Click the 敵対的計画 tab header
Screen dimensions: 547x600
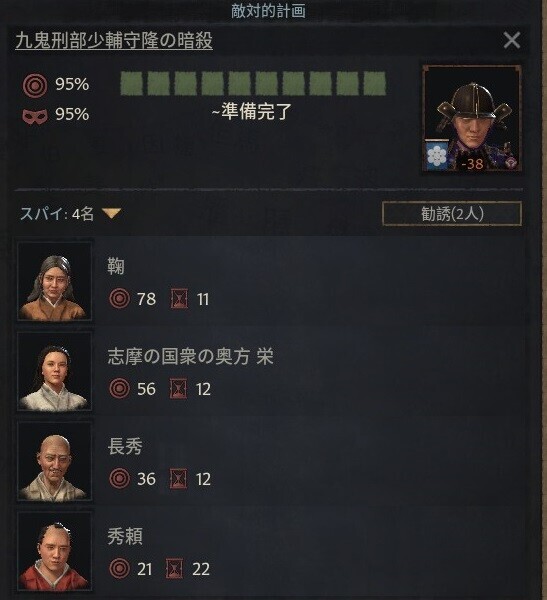(268, 11)
